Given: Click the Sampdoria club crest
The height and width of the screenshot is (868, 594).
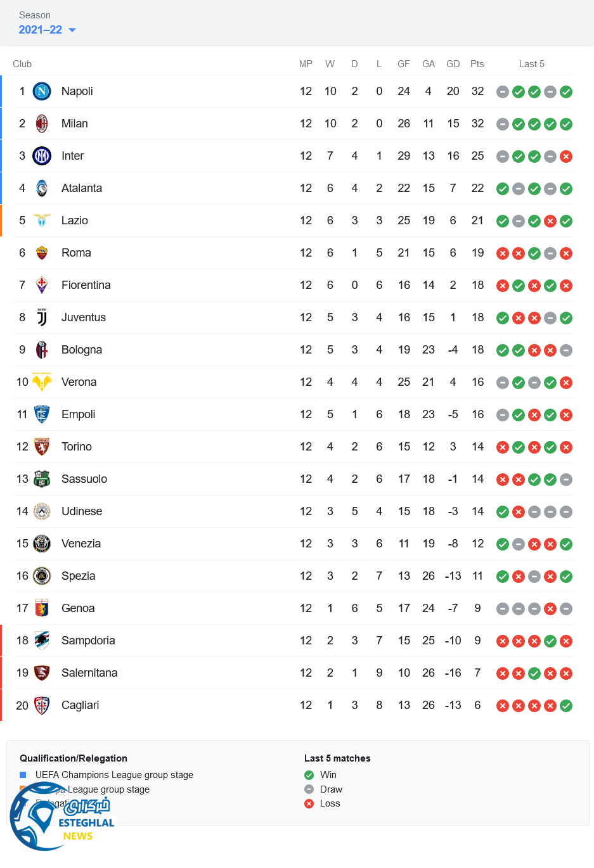Looking at the screenshot, I should pos(42,641).
